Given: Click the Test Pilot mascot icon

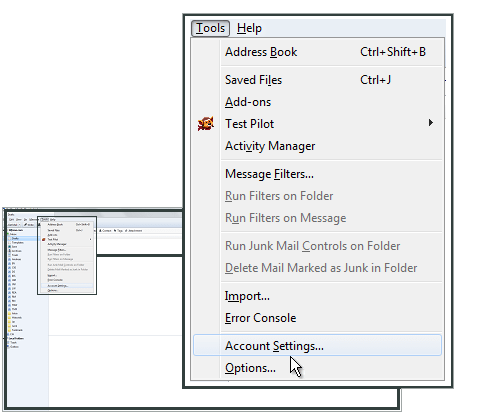Looking at the screenshot, I should point(206,124).
